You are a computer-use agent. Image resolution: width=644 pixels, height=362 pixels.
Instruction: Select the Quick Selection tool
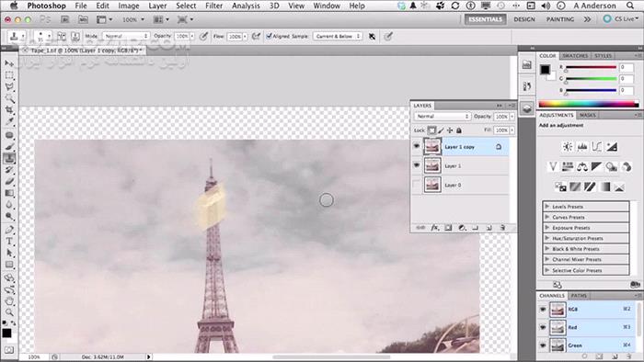click(x=9, y=99)
